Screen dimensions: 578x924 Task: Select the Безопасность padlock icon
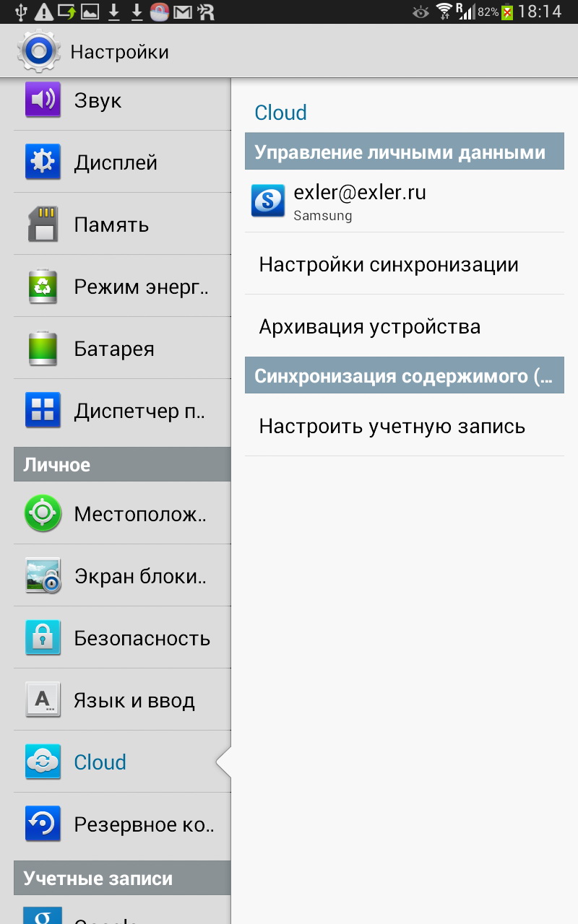point(43,637)
